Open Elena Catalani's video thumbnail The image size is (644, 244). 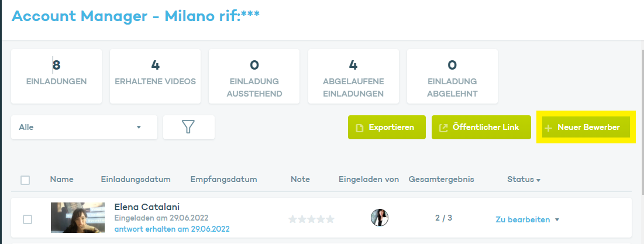click(78, 218)
